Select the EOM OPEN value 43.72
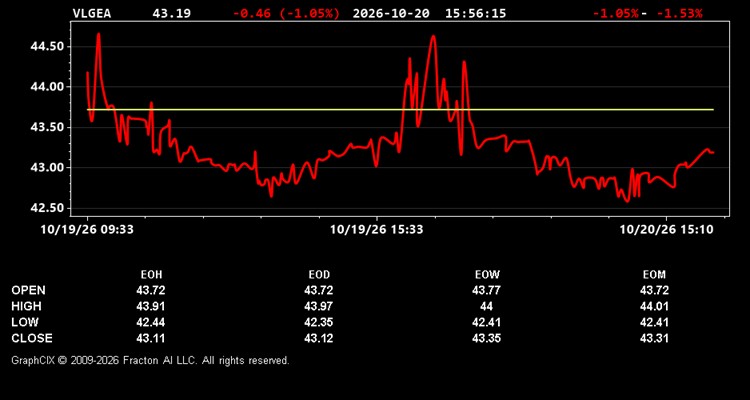 pos(654,290)
